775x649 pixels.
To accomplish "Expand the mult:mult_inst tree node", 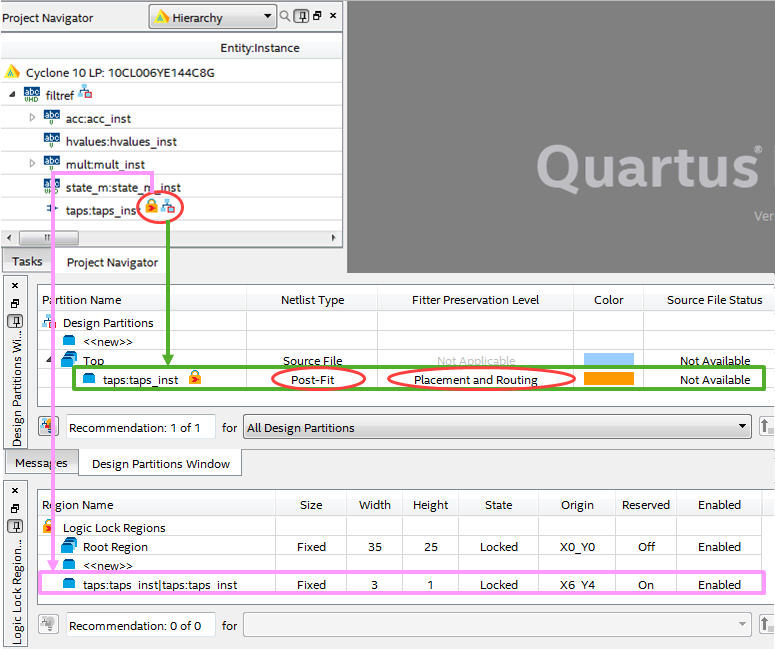I will [x=32, y=163].
